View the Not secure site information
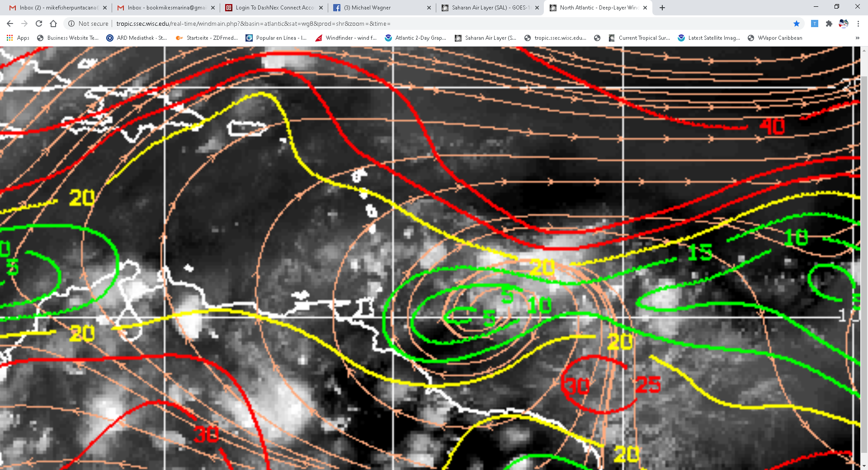Image resolution: width=868 pixels, height=470 pixels. [89, 23]
